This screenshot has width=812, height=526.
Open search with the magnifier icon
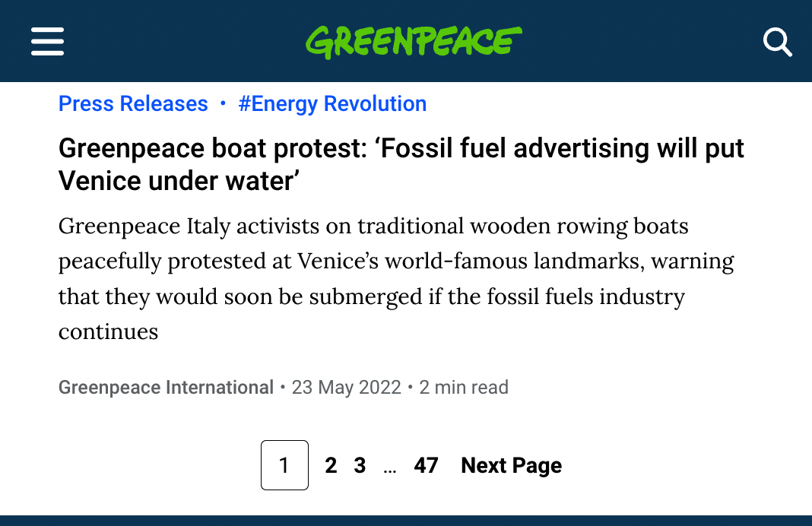coord(777,43)
